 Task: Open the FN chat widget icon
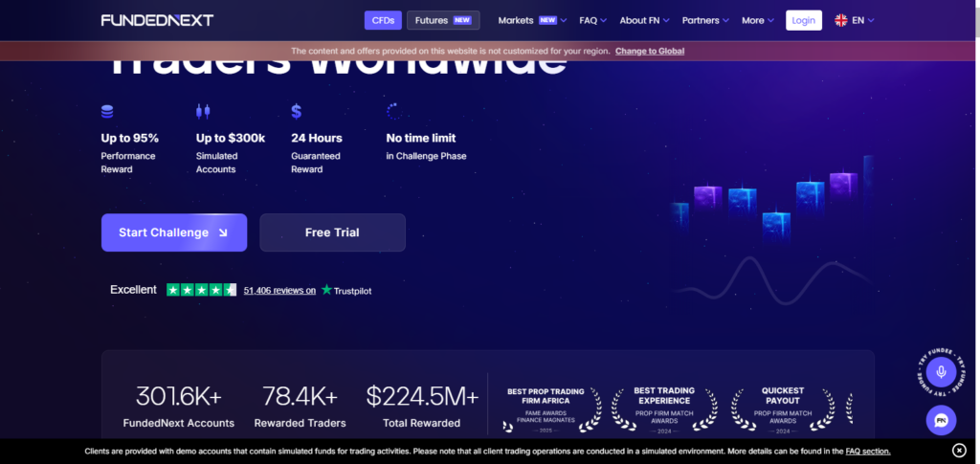[942, 420]
